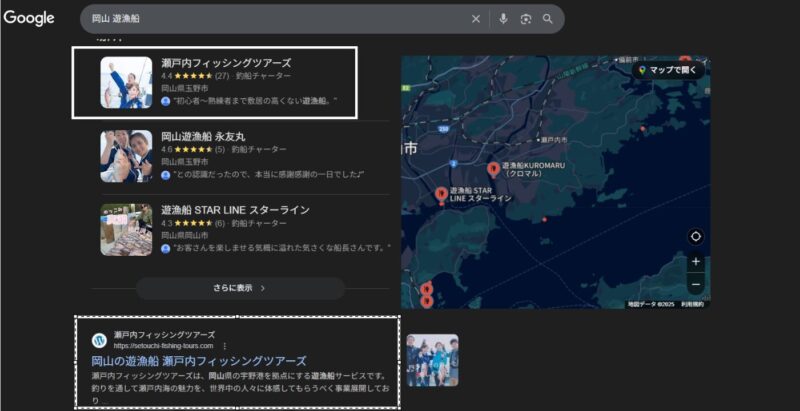Click thumbnail photo of 瀬戸内フィッシングツアーズ listing
The width and height of the screenshot is (800, 411).
[126, 83]
